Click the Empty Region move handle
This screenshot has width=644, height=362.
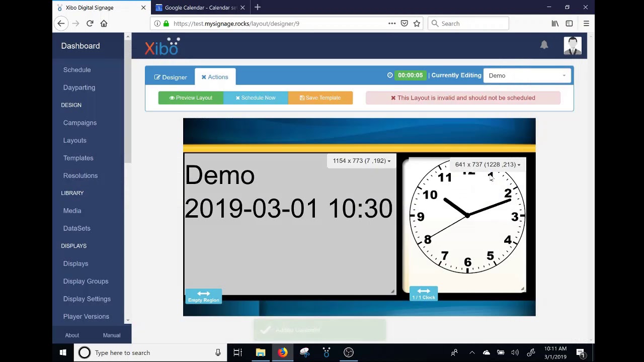(204, 296)
